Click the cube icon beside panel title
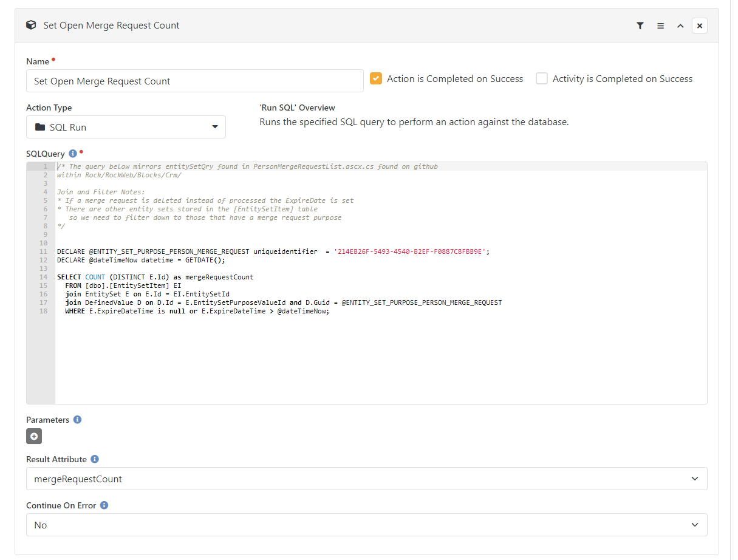This screenshot has height=560, width=738. click(x=31, y=26)
